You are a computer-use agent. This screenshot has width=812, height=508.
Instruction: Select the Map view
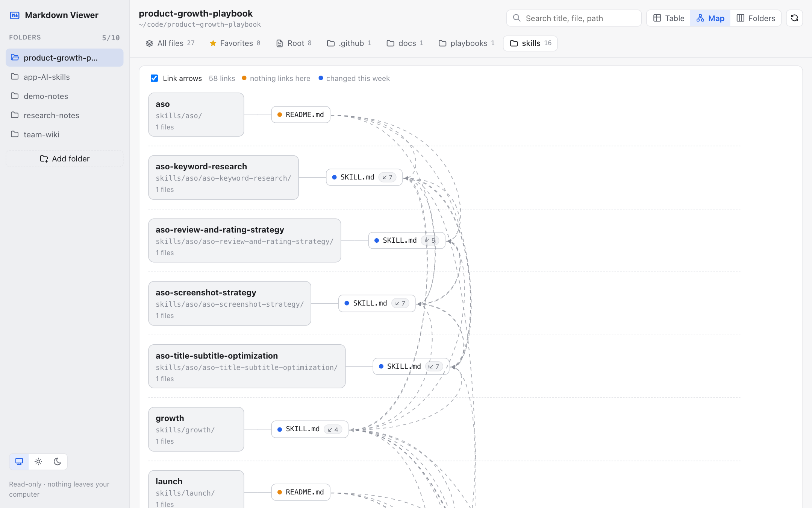pos(710,18)
